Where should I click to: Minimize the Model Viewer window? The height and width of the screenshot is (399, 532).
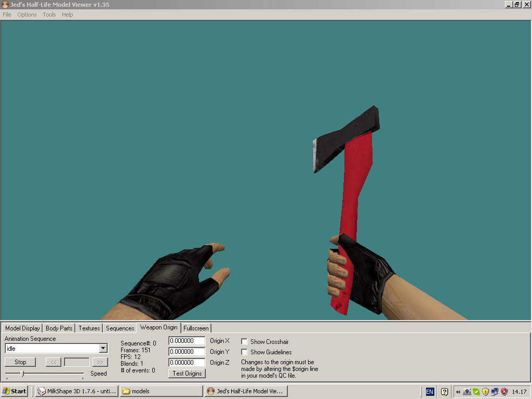pyautogui.click(x=509, y=4)
